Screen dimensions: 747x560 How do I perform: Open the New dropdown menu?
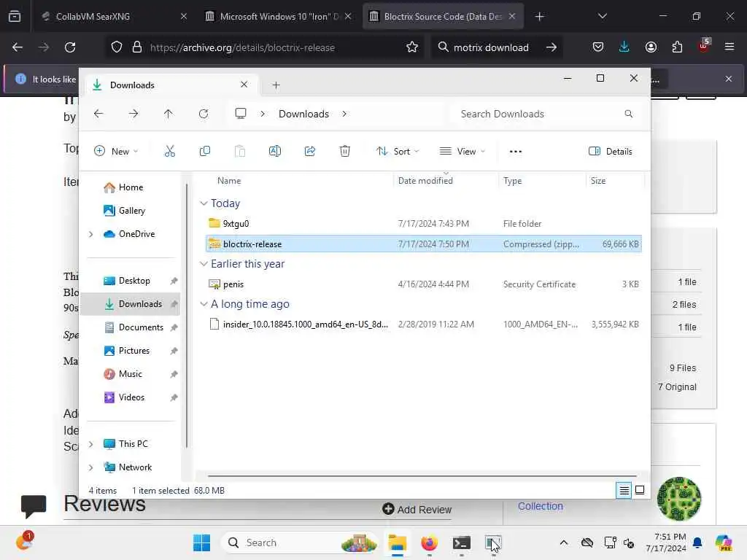point(116,152)
